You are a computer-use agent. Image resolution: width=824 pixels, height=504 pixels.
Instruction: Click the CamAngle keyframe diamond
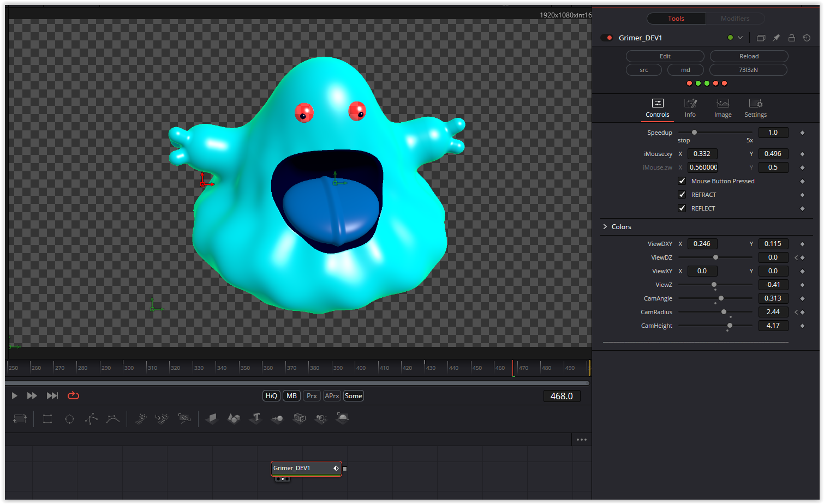click(x=802, y=298)
